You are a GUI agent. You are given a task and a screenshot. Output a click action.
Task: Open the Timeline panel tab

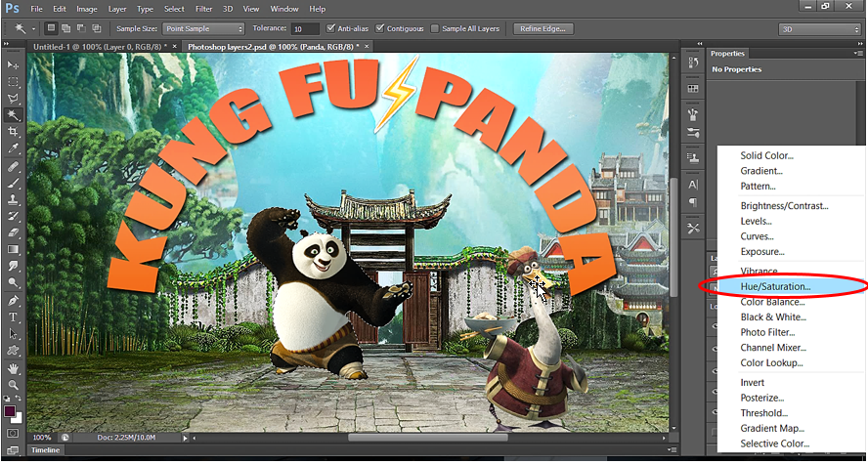[45, 450]
